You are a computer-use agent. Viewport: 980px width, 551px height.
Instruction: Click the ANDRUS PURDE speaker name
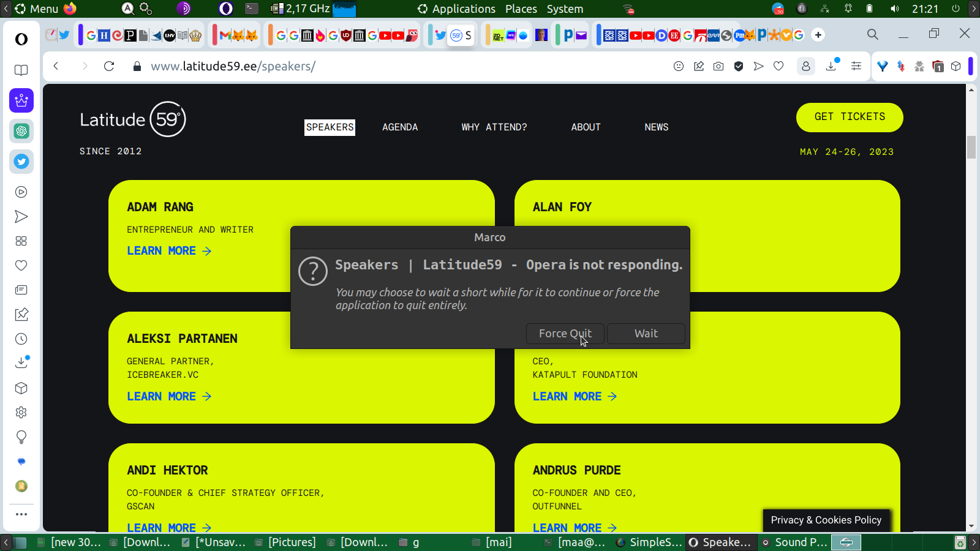(577, 470)
